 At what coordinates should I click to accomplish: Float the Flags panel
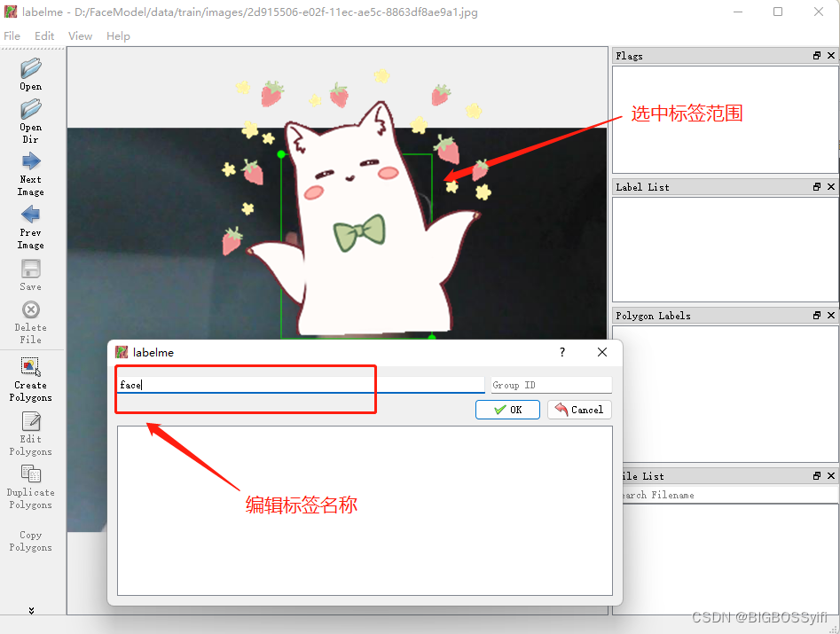tap(817, 56)
